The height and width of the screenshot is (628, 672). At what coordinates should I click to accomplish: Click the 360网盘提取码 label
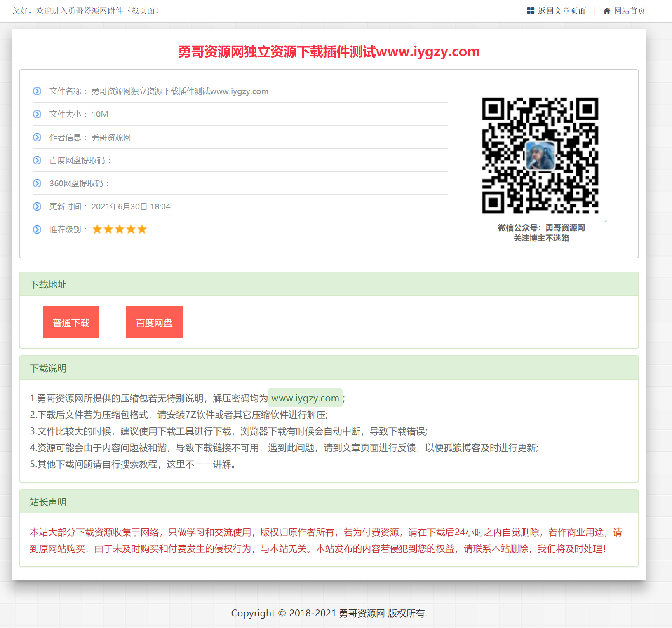click(79, 183)
